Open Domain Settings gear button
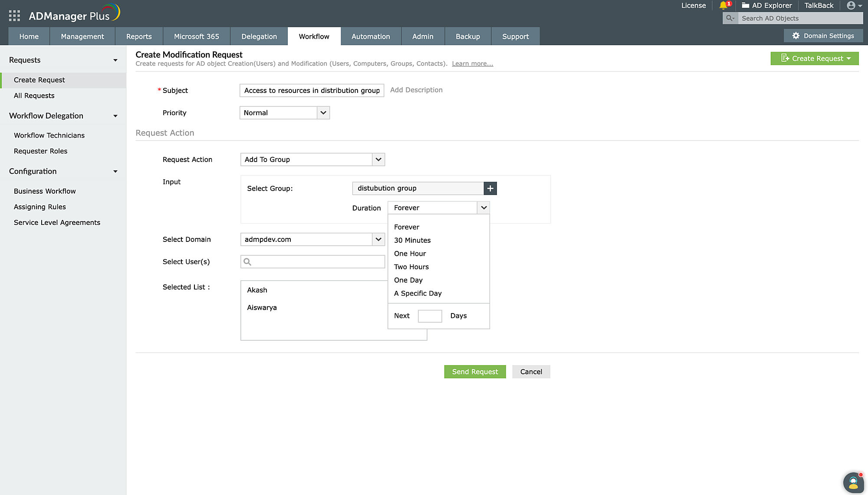This screenshot has height=495, width=868. point(823,36)
